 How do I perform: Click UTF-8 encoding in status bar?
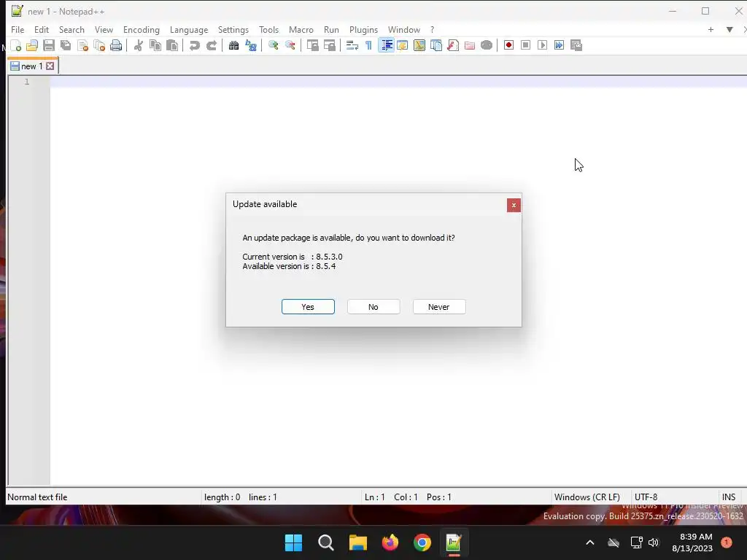(x=646, y=497)
